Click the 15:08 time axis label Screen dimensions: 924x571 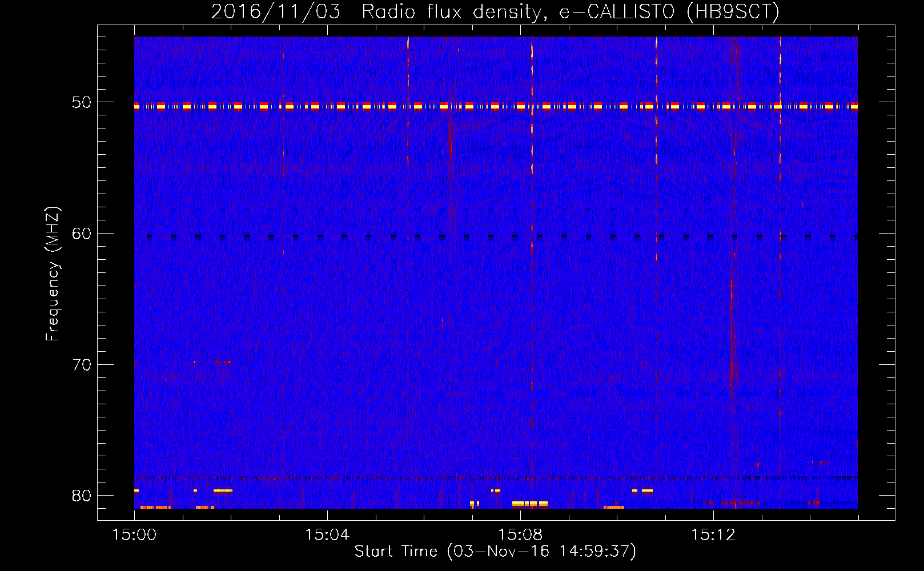[x=520, y=535]
